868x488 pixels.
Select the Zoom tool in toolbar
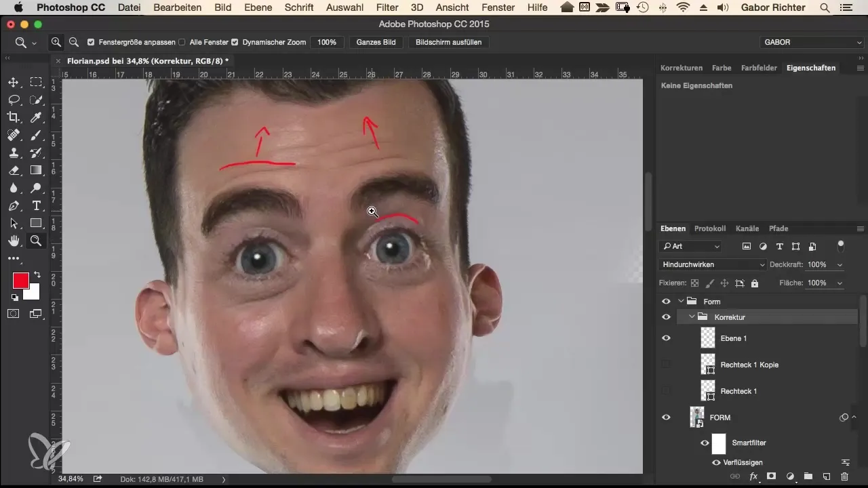click(x=36, y=241)
